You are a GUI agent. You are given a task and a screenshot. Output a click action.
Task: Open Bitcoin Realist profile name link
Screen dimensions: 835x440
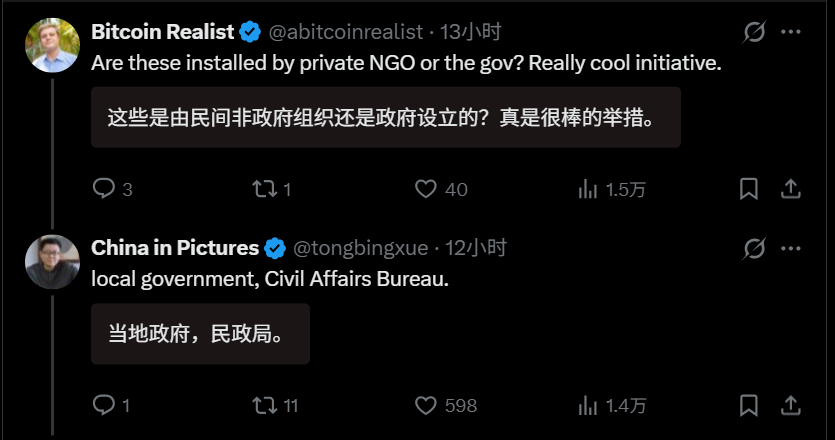163,32
